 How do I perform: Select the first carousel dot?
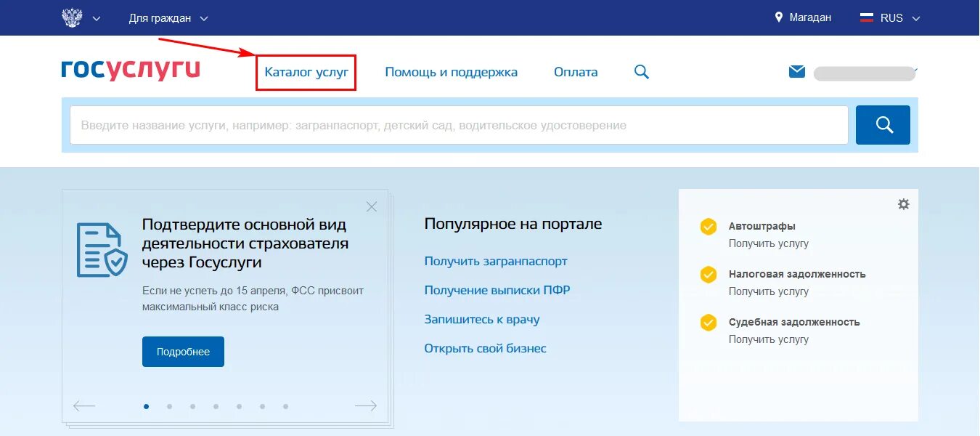[x=147, y=406]
